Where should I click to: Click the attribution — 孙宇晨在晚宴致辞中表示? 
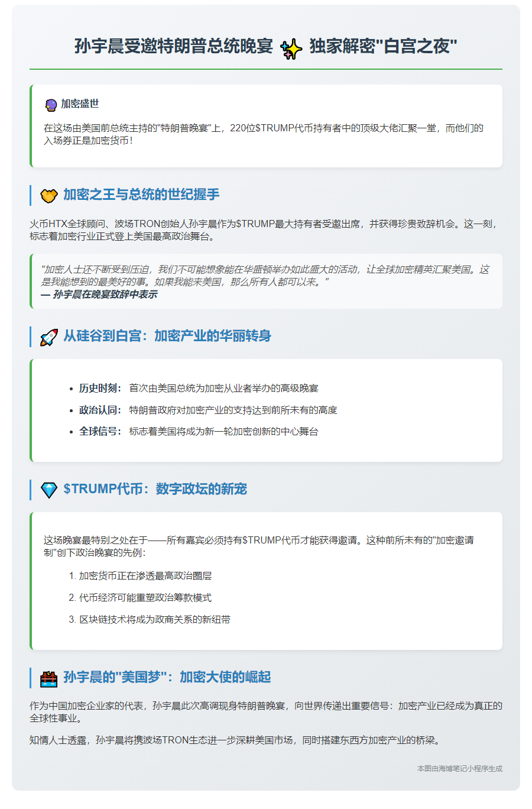tap(99, 295)
